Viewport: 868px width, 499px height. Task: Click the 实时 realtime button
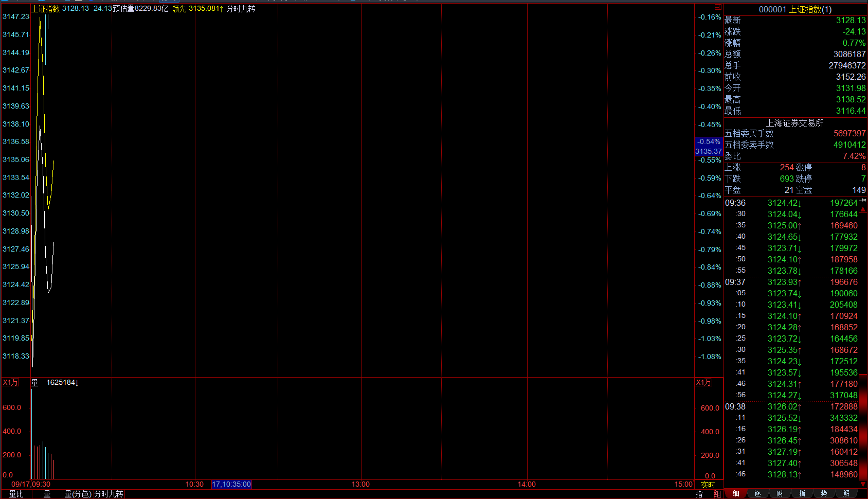[708, 485]
